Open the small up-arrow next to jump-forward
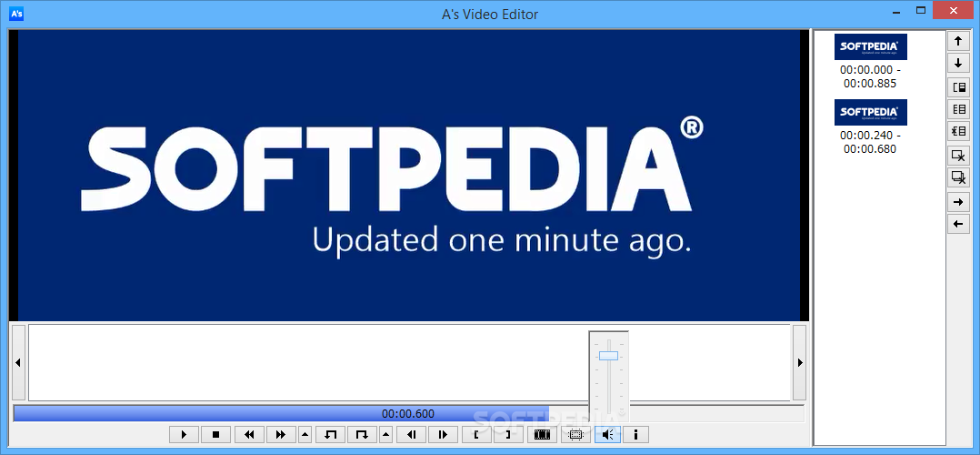 pos(386,434)
